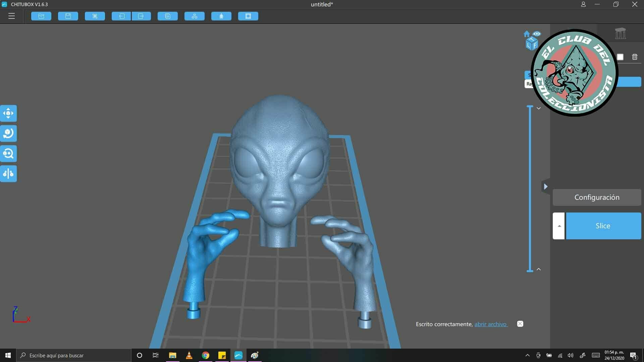The height and width of the screenshot is (362, 644).
Task: Click the undo arrow toolbar button
Action: point(121,16)
